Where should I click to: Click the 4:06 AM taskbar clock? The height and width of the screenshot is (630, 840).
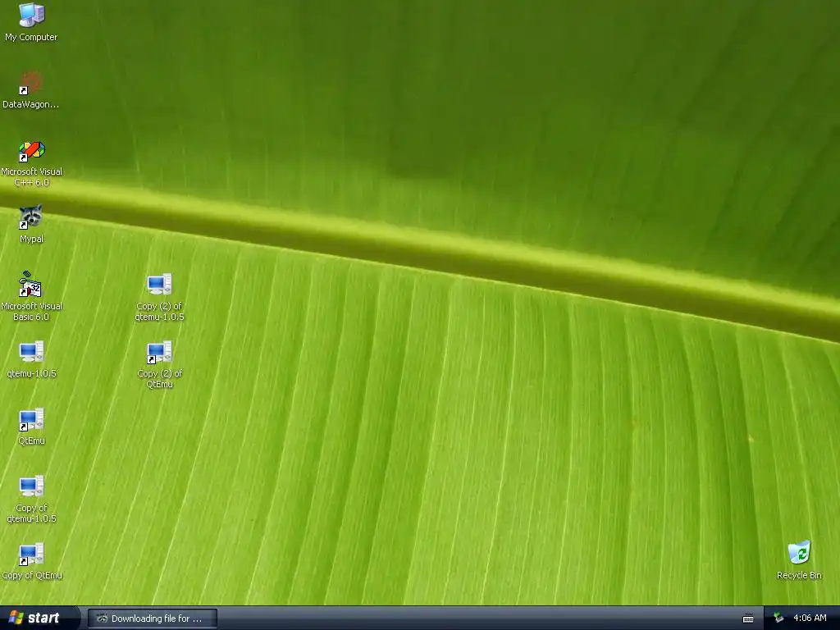pos(810,619)
